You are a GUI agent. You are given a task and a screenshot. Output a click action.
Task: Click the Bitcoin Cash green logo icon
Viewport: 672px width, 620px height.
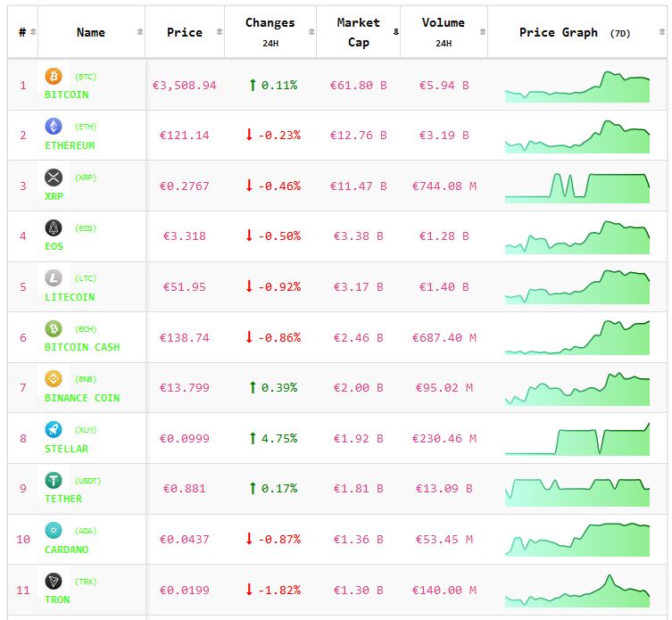point(54,329)
